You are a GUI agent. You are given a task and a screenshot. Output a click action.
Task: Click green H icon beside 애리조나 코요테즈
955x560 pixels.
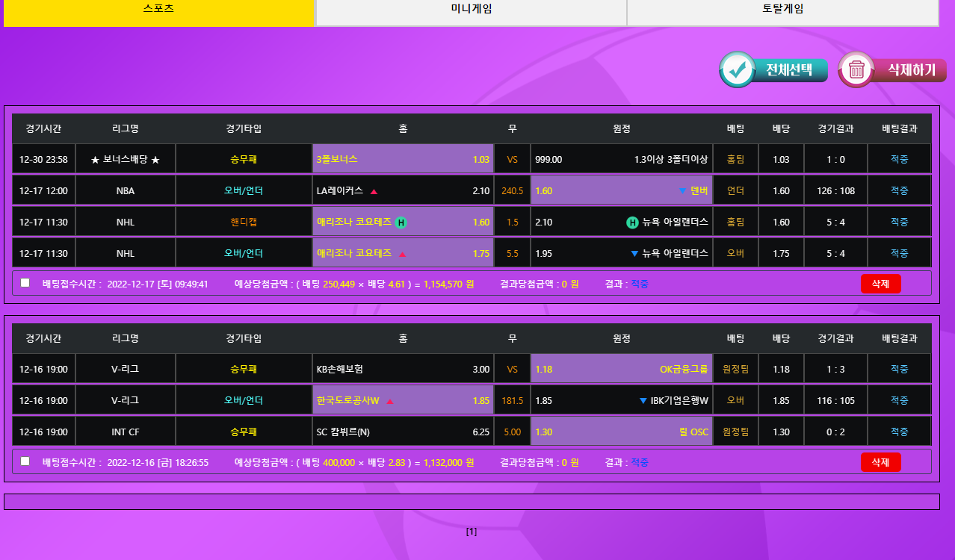click(401, 222)
